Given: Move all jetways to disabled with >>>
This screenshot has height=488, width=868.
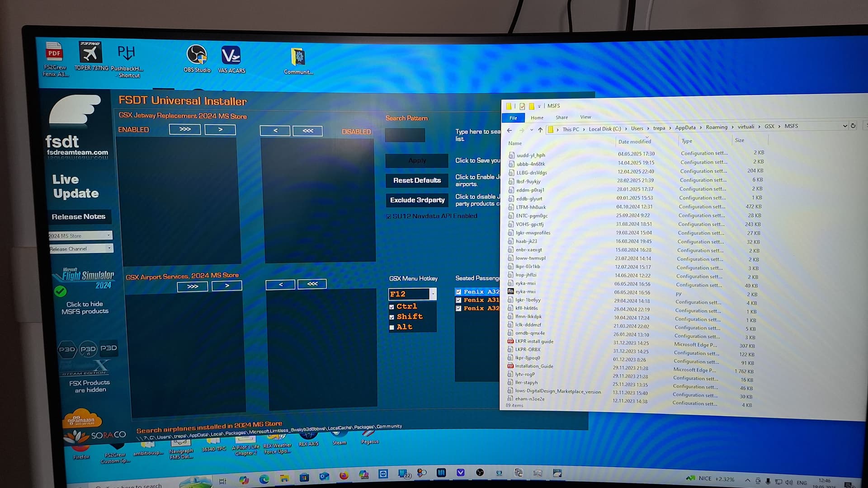Looking at the screenshot, I should pos(185,129).
